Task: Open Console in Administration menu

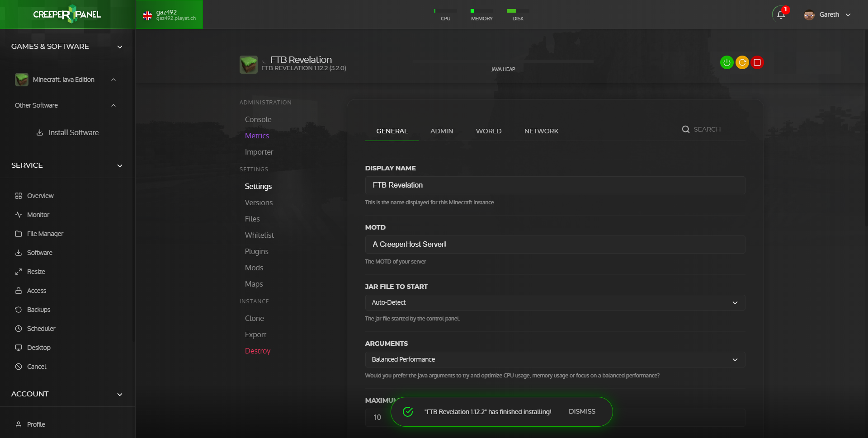Action: pyautogui.click(x=258, y=119)
